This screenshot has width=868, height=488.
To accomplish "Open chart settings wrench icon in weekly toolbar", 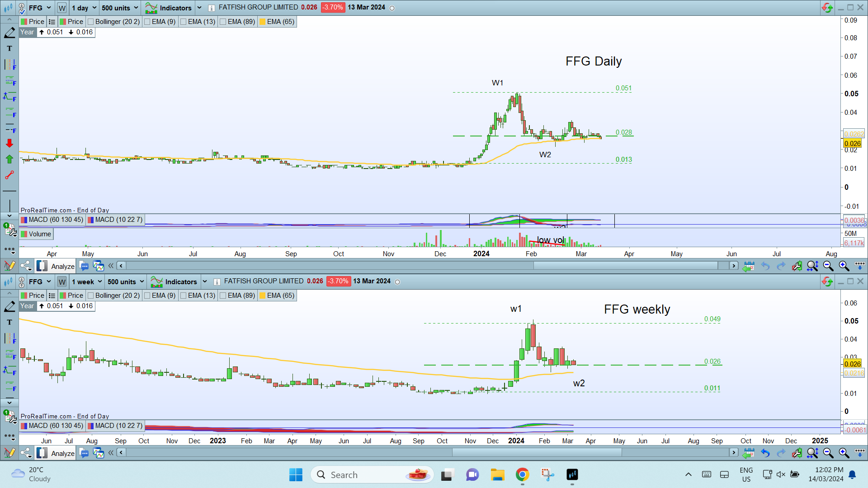I will 797,453.
